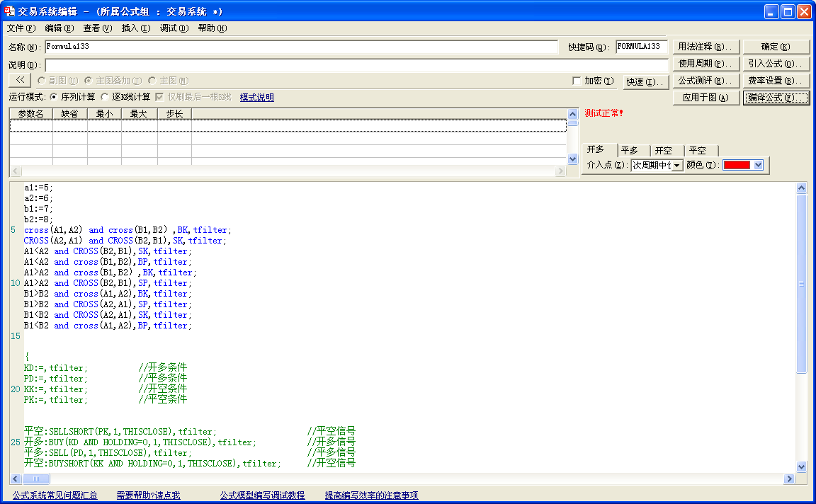Click the 用法注释(R) button
The height and width of the screenshot is (504, 816).
(x=705, y=47)
